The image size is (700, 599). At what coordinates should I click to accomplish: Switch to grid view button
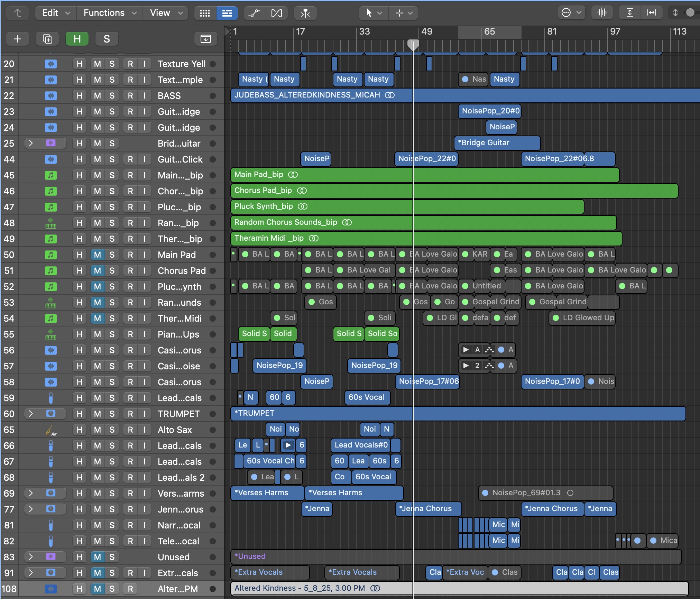[205, 13]
